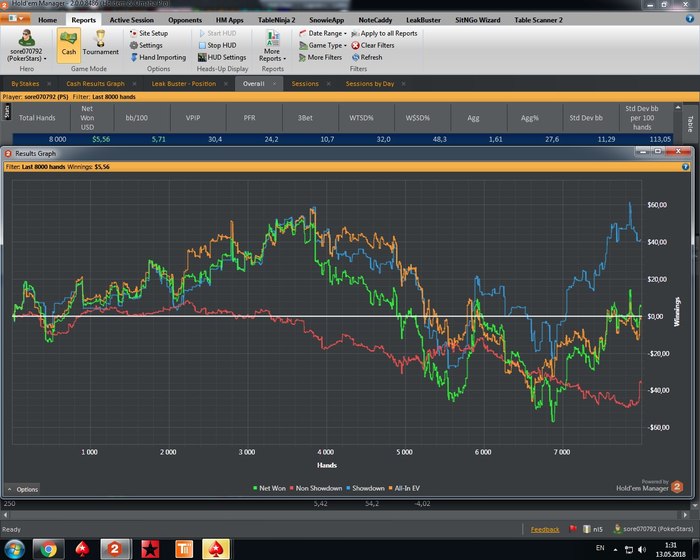Open Date Range filter dropdown
The height and width of the screenshot is (560, 700).
[323, 33]
